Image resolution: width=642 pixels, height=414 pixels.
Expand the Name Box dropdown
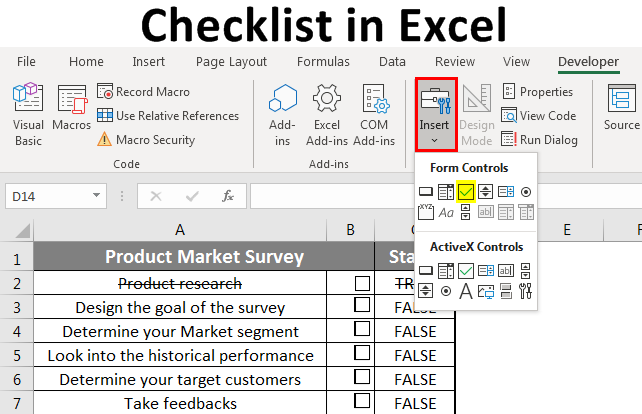coord(96,196)
